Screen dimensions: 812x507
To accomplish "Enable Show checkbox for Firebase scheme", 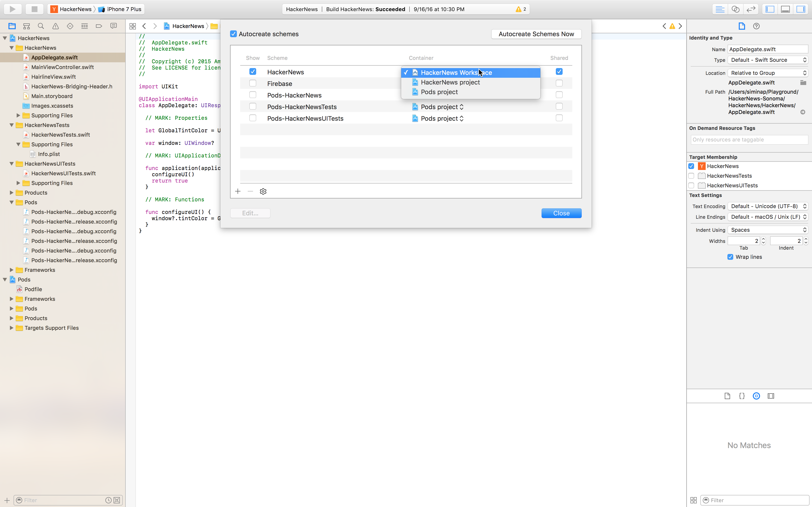I will [x=253, y=84].
